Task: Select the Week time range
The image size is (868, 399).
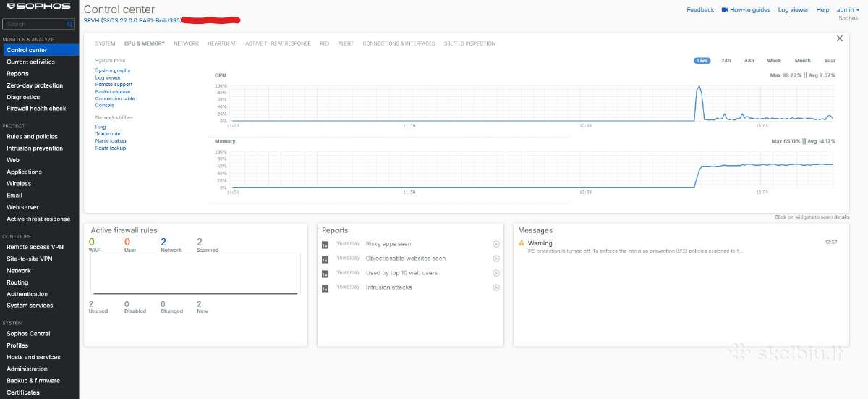Action: click(774, 61)
